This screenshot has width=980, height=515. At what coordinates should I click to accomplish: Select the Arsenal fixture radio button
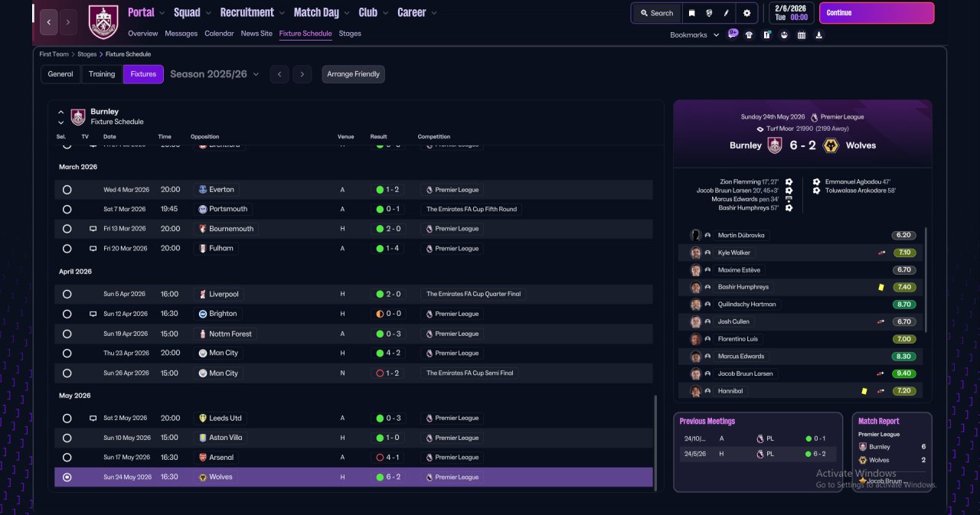point(67,458)
